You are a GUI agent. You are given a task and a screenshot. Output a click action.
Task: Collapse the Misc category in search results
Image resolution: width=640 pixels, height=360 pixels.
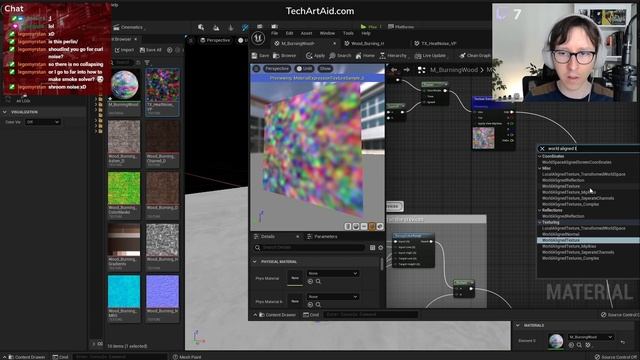coord(540,168)
